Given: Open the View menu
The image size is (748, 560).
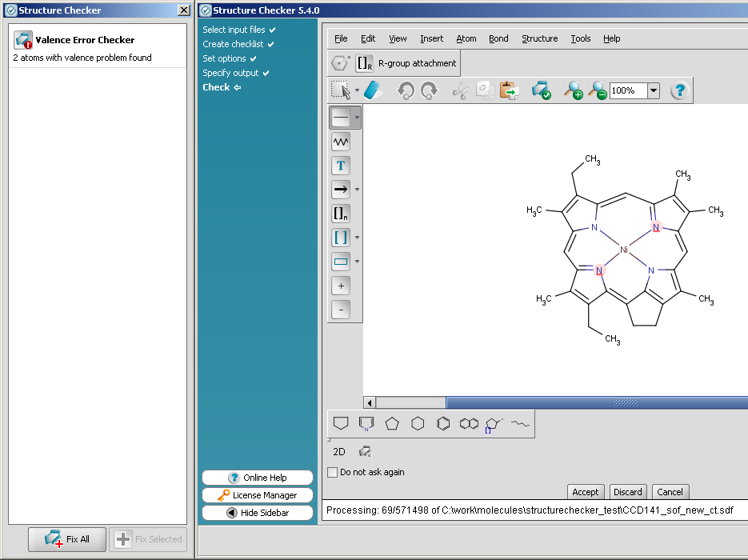Looking at the screenshot, I should [398, 38].
